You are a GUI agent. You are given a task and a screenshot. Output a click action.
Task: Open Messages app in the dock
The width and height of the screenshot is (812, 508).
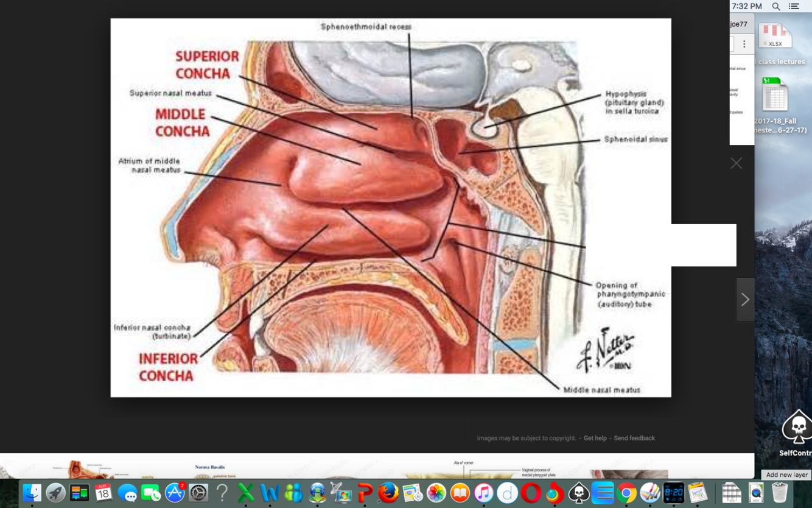[127, 492]
